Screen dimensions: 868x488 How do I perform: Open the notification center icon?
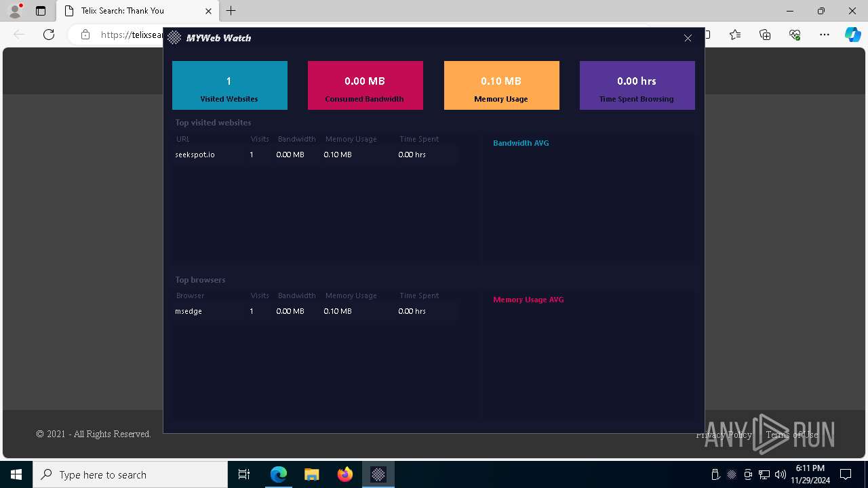(846, 474)
